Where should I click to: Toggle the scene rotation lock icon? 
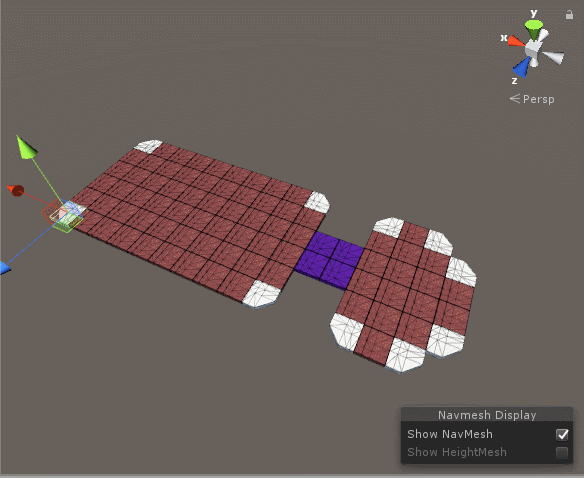tap(569, 15)
